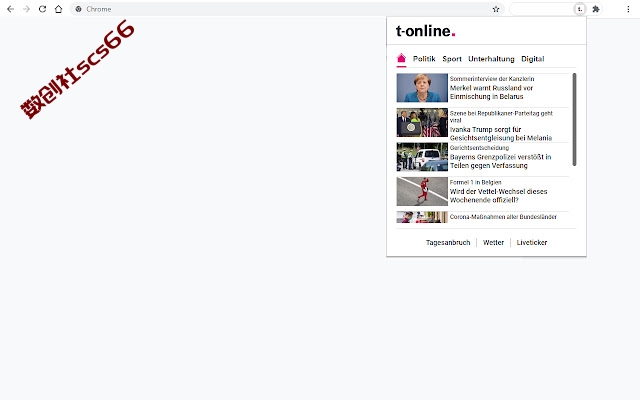The width and height of the screenshot is (640, 400).
Task: Open the t-online extension icon in toolbar
Action: (x=580, y=9)
